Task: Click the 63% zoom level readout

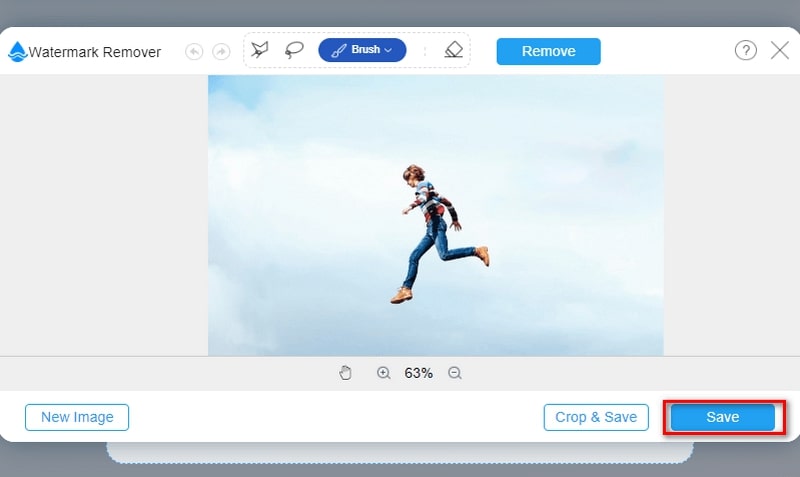Action: [x=418, y=373]
